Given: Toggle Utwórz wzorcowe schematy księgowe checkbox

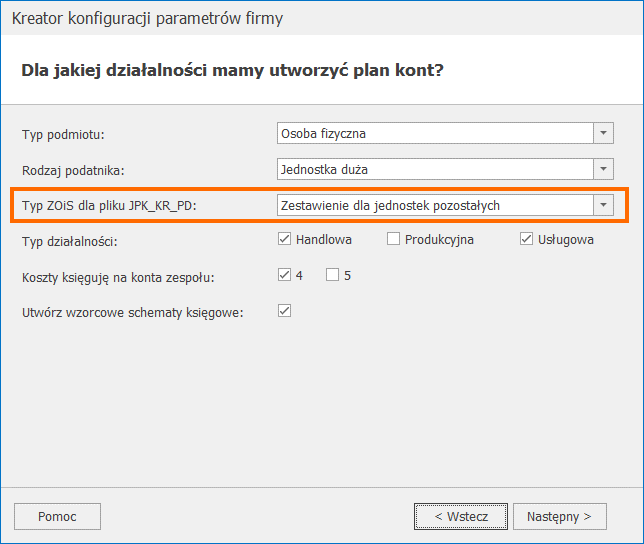Looking at the screenshot, I should [x=285, y=311].
